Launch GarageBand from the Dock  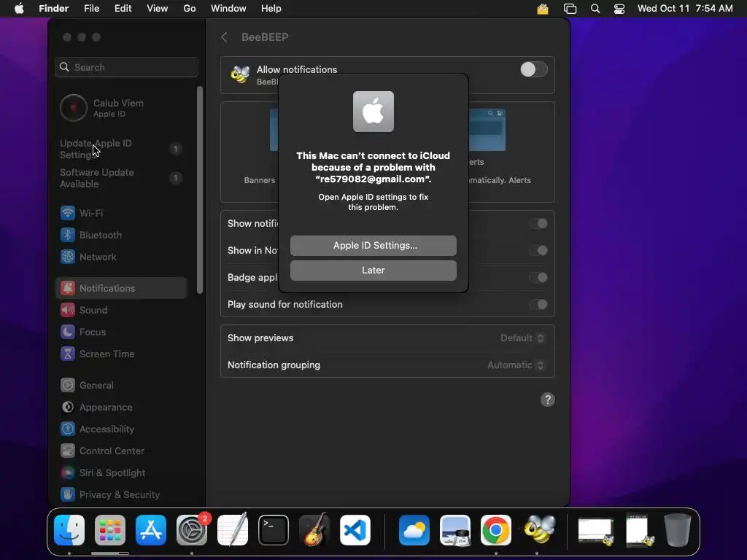coord(314,530)
